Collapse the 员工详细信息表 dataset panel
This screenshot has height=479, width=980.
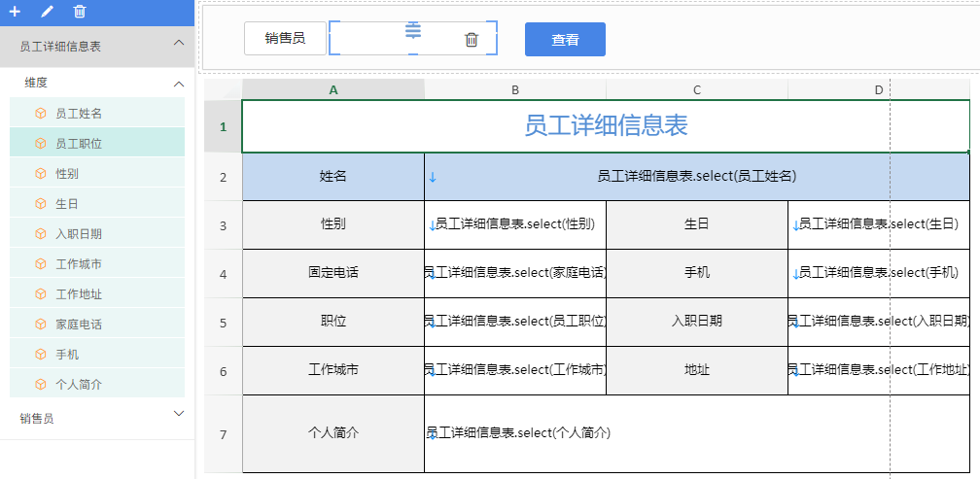point(179,43)
